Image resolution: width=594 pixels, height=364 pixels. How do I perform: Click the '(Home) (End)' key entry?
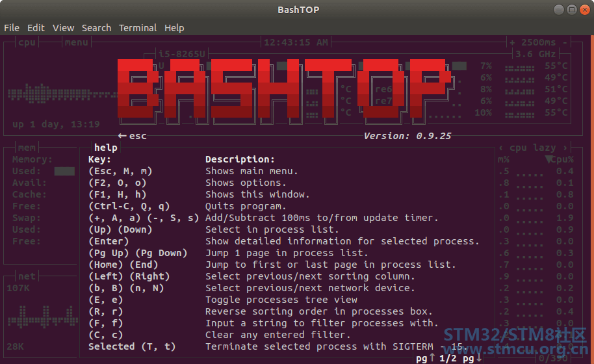click(123, 265)
